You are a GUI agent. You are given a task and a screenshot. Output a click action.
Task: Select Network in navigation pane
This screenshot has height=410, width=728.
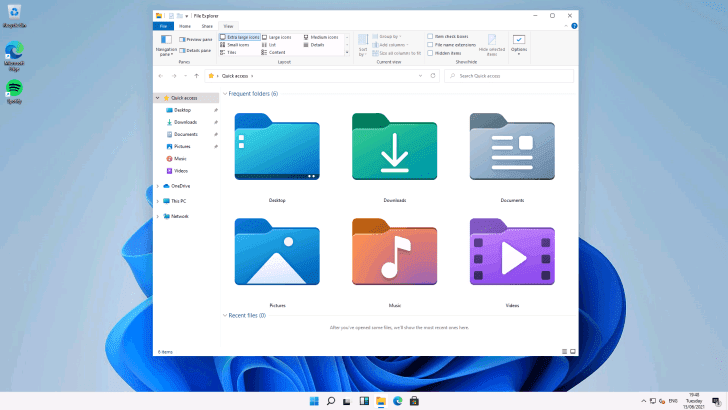coord(179,216)
